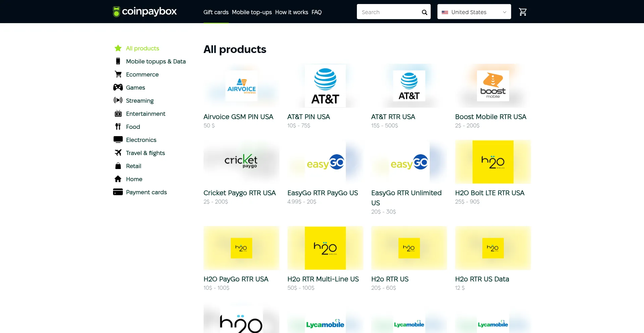Select the Electronics category
This screenshot has width=644, height=333.
coord(141,140)
